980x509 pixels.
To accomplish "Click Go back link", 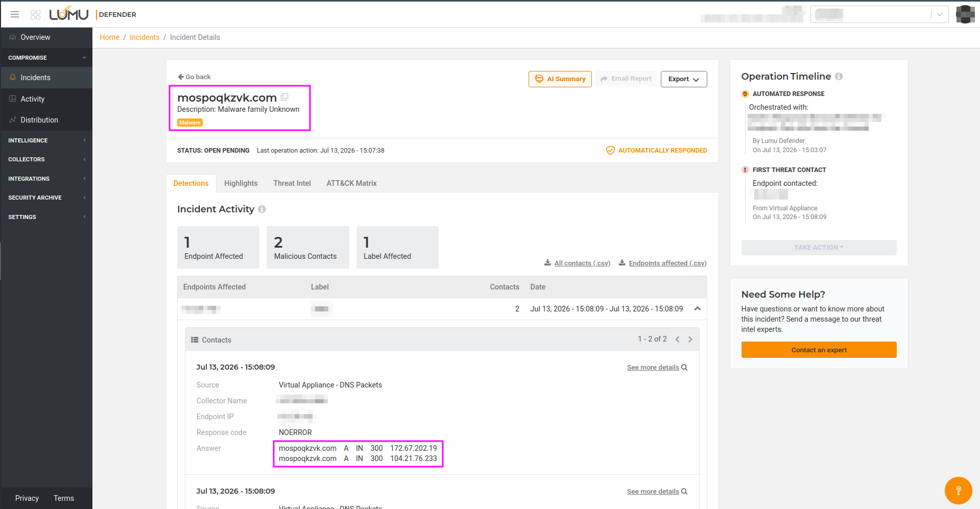I will (x=194, y=77).
